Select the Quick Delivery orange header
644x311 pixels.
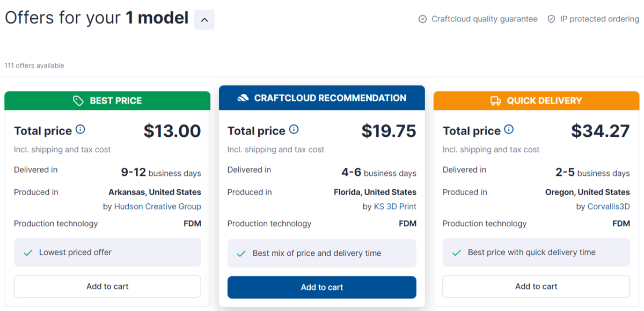(536, 101)
